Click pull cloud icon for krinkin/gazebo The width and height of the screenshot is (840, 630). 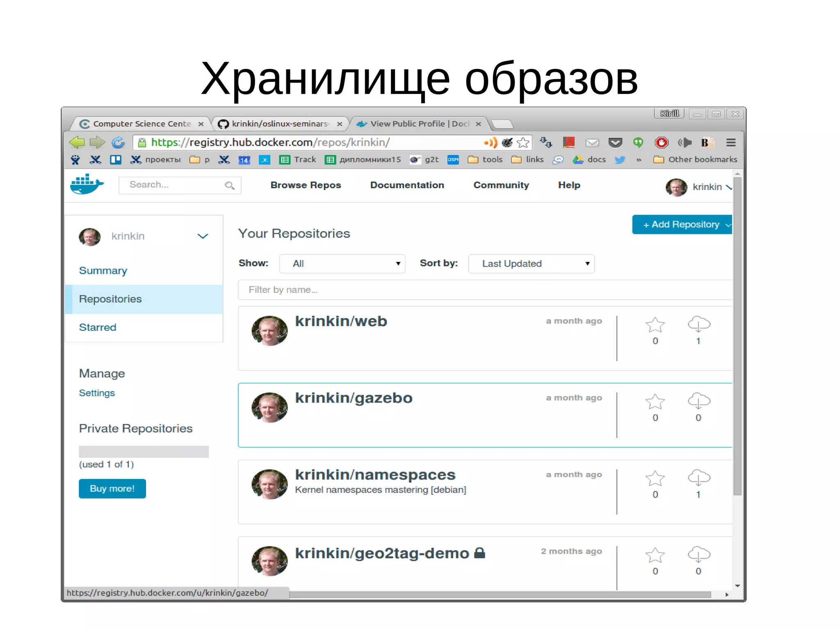tap(699, 401)
